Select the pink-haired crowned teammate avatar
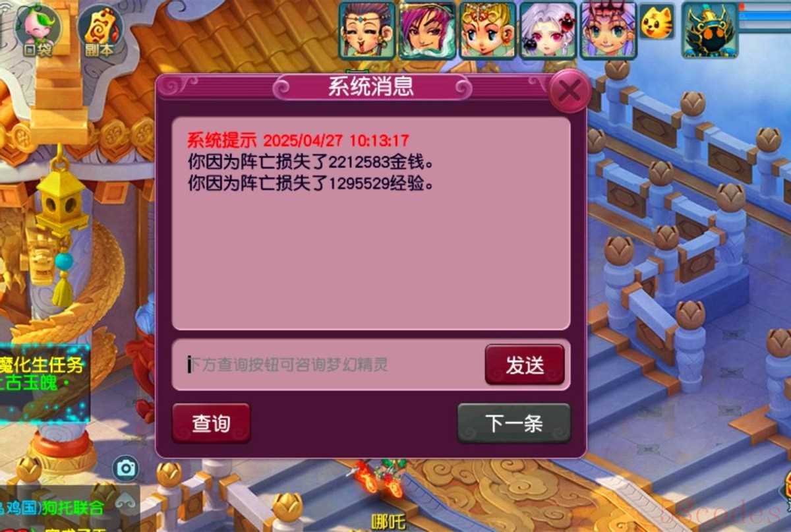The image size is (791, 532). [x=608, y=30]
